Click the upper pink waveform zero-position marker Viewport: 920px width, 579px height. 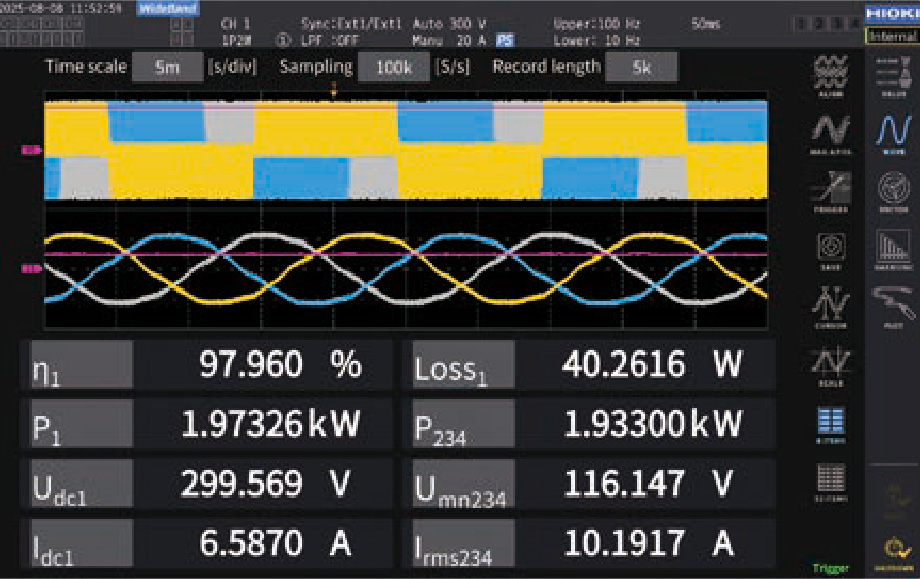tap(32, 150)
